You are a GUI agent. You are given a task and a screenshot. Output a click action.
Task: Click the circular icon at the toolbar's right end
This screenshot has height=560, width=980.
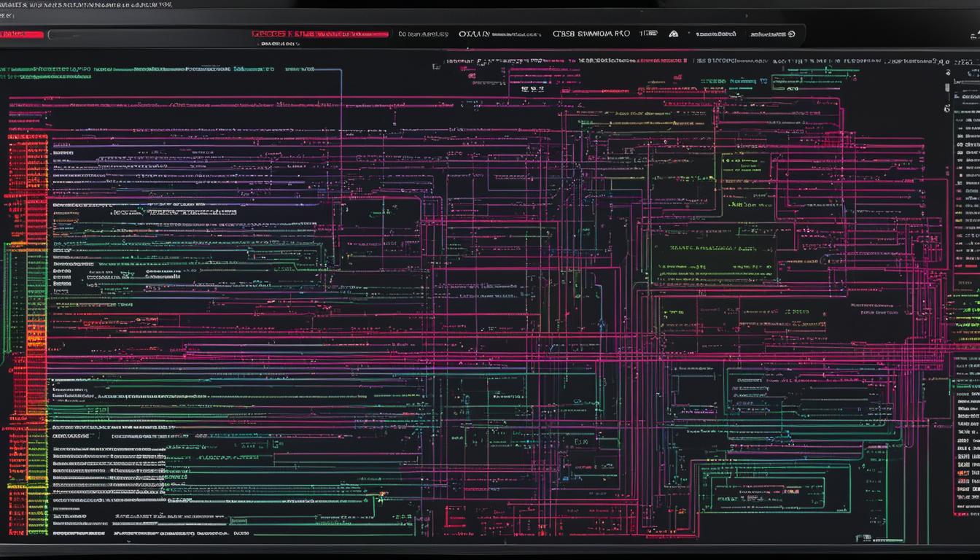coord(791,34)
